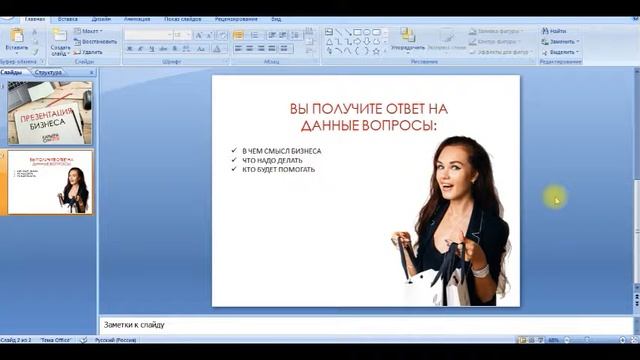
Task: Toggle Underline formatting button
Action: coord(152,49)
